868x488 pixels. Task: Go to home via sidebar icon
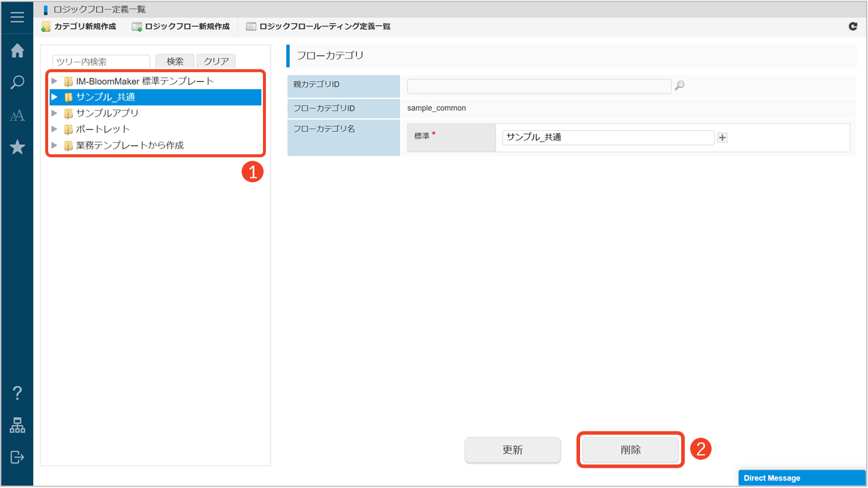click(x=17, y=51)
